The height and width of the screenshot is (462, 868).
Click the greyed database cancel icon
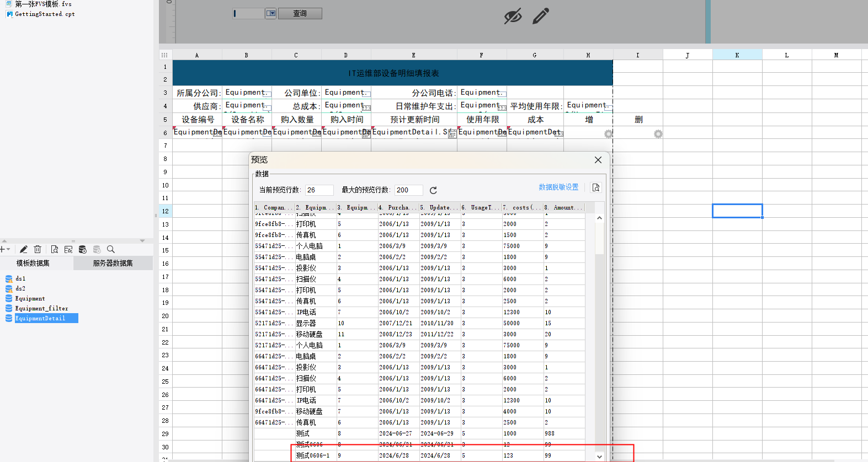97,249
